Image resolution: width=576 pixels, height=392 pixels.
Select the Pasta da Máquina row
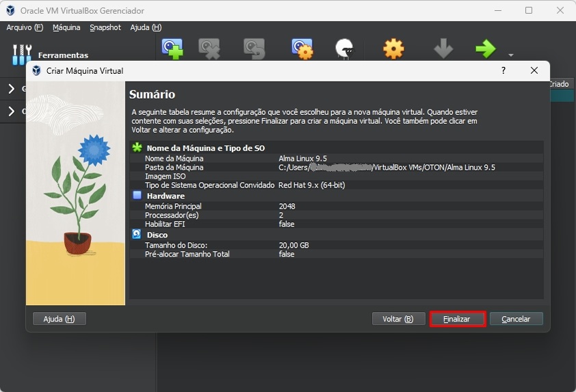point(336,167)
